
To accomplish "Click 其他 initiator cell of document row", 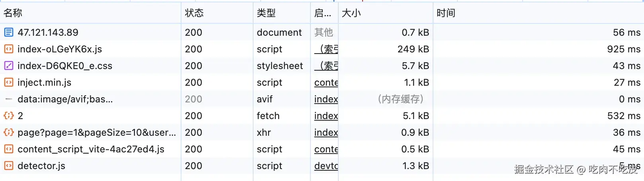I will point(324,32).
